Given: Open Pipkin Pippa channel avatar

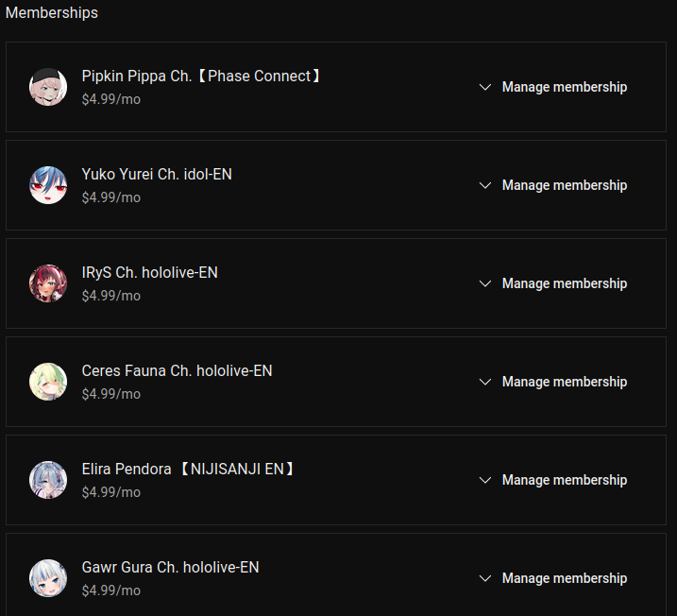Looking at the screenshot, I should point(48,87).
